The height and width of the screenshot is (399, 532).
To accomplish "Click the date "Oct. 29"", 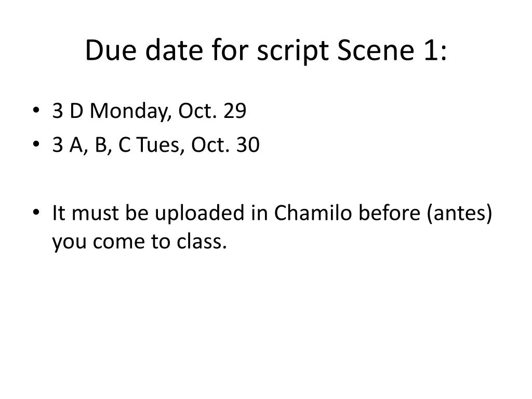I will click(x=212, y=112).
